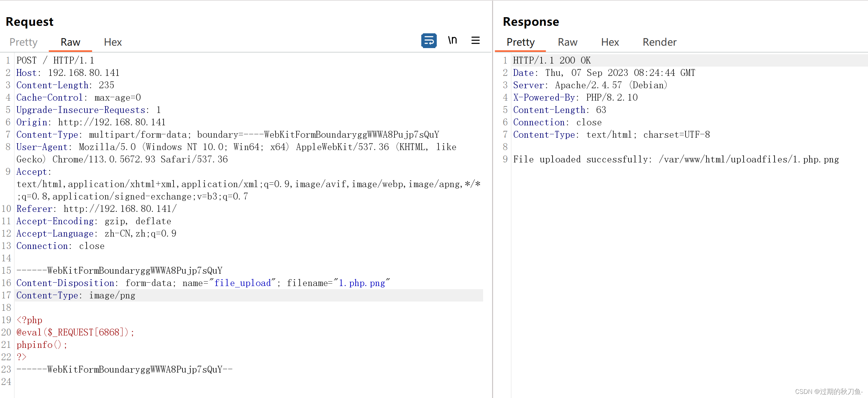Open the Request Hex tab
Viewport: 868px width, 398px height.
113,42
